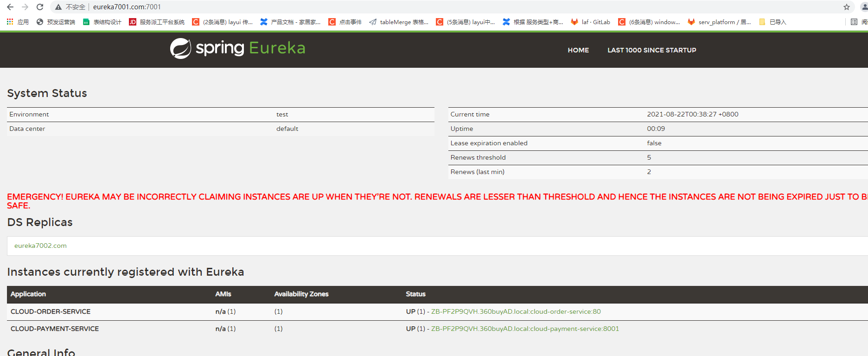This screenshot has height=356, width=868.
Task: Click the Spring Eureka logo
Action: [x=237, y=48]
